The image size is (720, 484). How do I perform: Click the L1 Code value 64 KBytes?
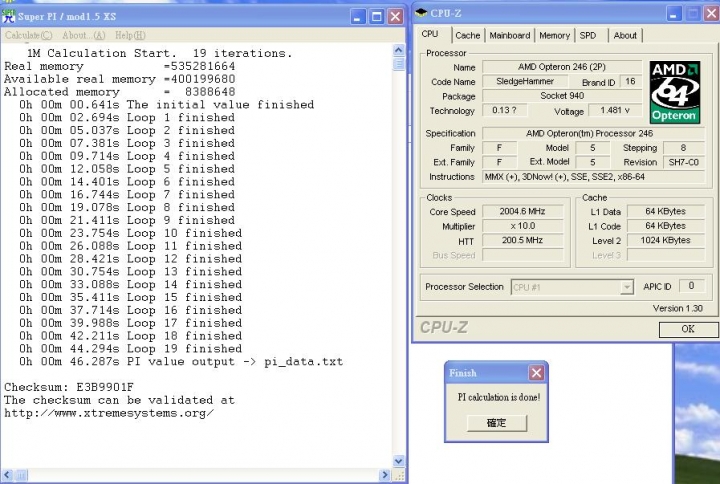(x=665, y=226)
